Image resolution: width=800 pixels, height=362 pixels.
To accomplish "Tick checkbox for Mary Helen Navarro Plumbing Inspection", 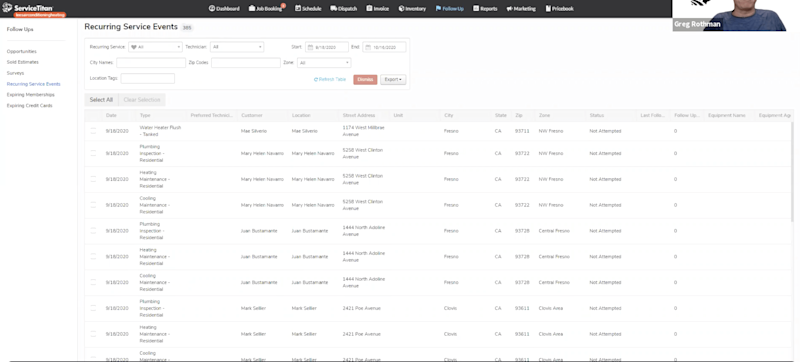I will pyautogui.click(x=93, y=153).
